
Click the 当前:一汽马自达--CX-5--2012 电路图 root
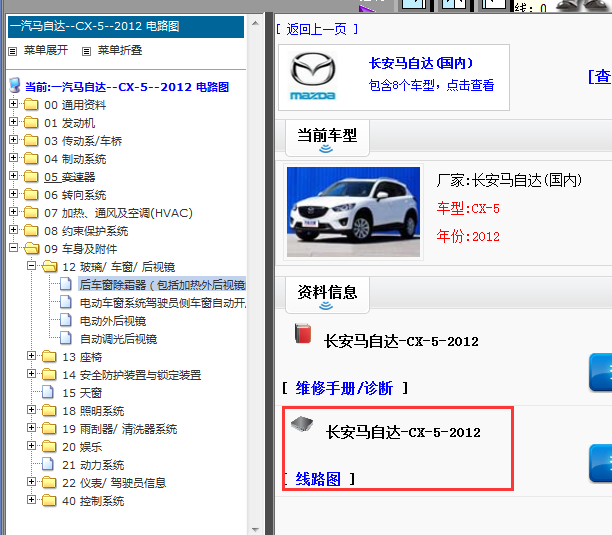point(127,87)
